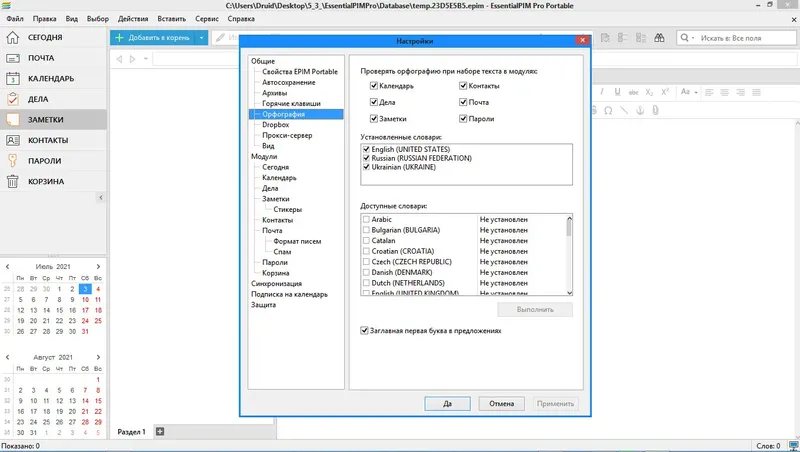
Task: Uncheck the Заметки spell-check checkbox
Action: click(374, 118)
